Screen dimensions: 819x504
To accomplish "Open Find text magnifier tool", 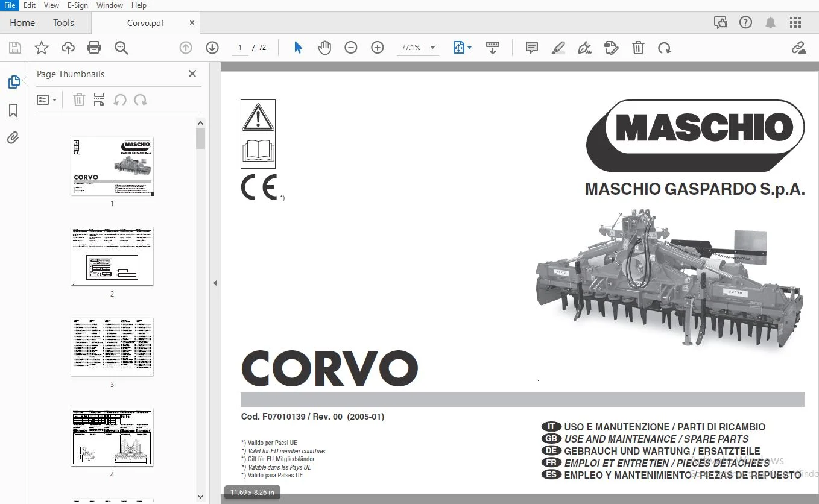I will pyautogui.click(x=121, y=48).
